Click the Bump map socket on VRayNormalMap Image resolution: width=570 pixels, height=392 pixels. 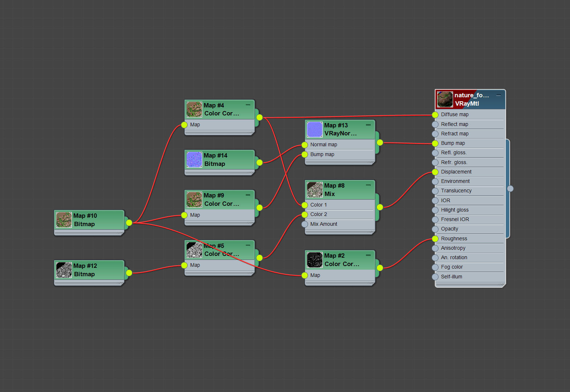click(305, 155)
